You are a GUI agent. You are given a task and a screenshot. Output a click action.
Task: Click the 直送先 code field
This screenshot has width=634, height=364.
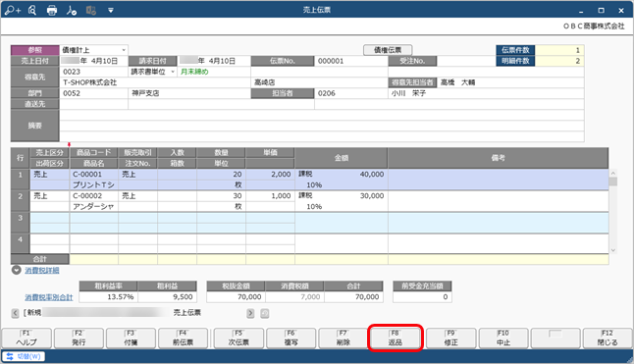[94, 104]
